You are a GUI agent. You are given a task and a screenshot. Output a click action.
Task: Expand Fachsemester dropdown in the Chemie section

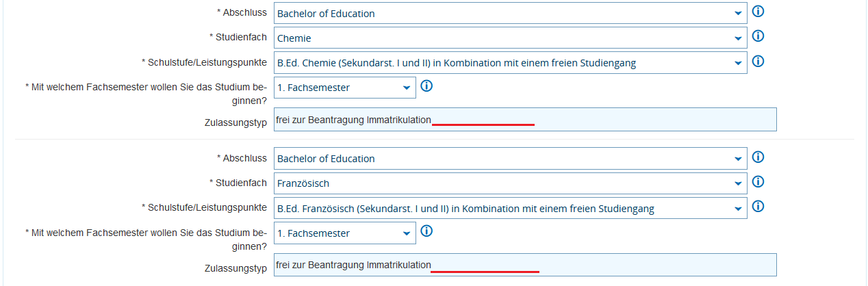coord(344,88)
